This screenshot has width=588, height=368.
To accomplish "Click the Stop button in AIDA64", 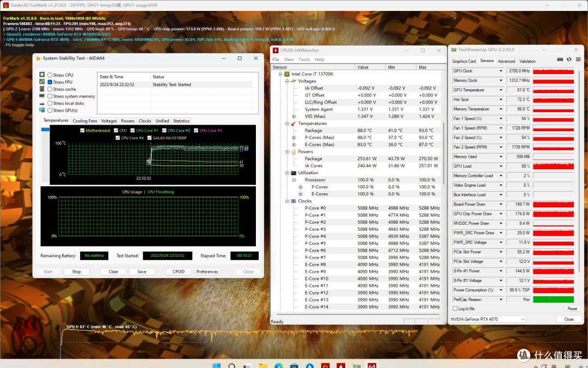I will [77, 272].
